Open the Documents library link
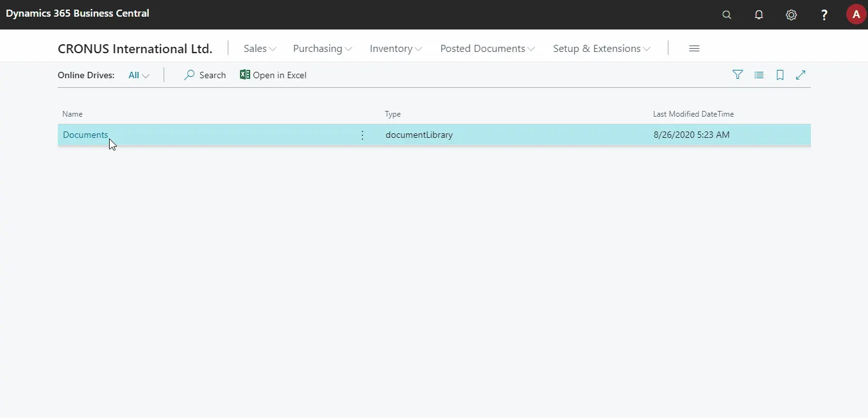The image size is (868, 418). click(x=85, y=135)
